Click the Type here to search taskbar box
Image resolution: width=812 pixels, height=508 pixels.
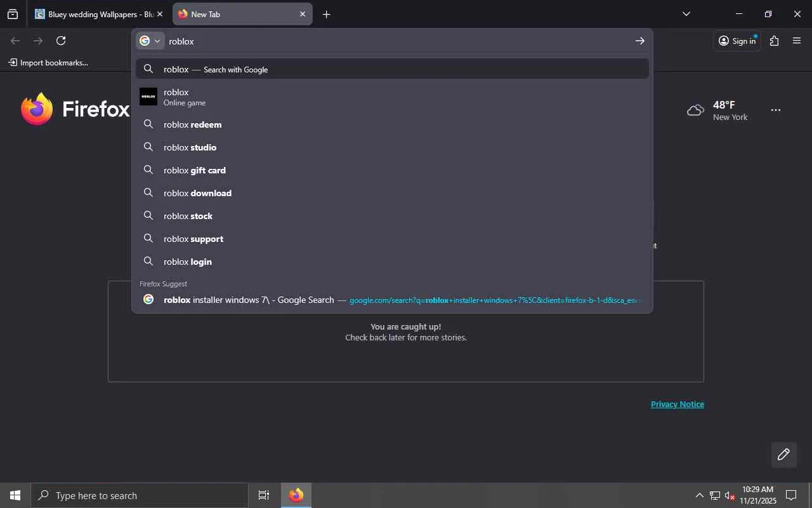(140, 495)
